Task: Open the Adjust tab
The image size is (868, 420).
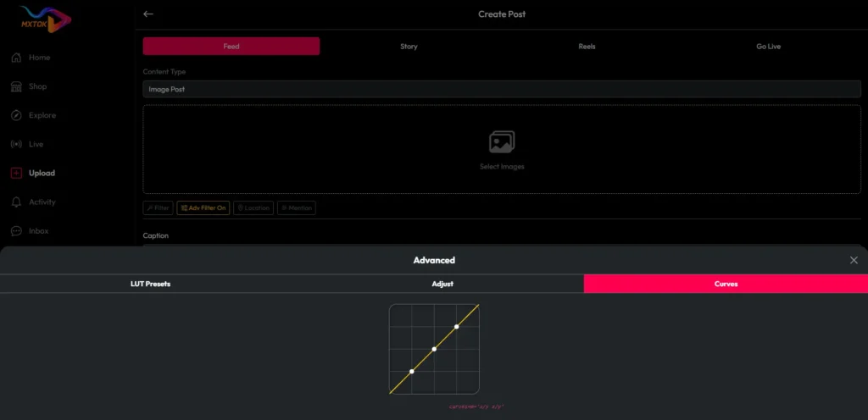Action: 442,284
